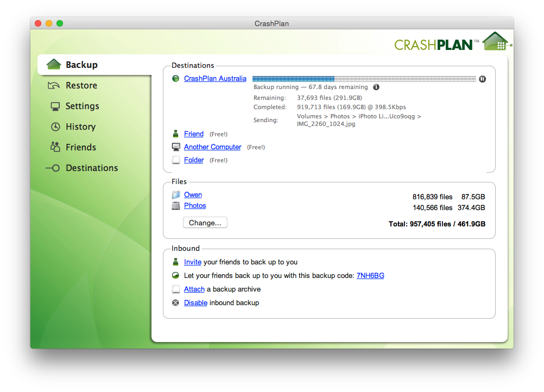Click the archive icon beside Attach
The height and width of the screenshot is (392, 544).
pyautogui.click(x=176, y=289)
